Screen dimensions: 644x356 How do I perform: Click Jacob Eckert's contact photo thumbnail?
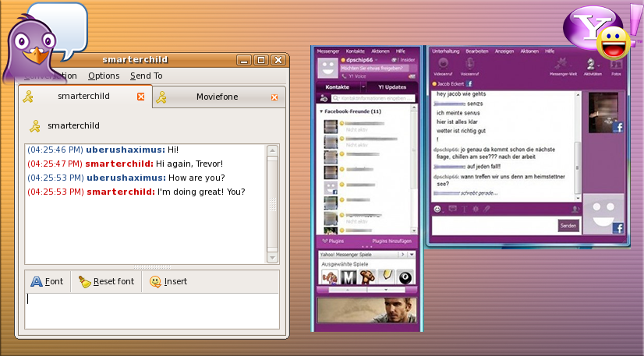[605, 112]
